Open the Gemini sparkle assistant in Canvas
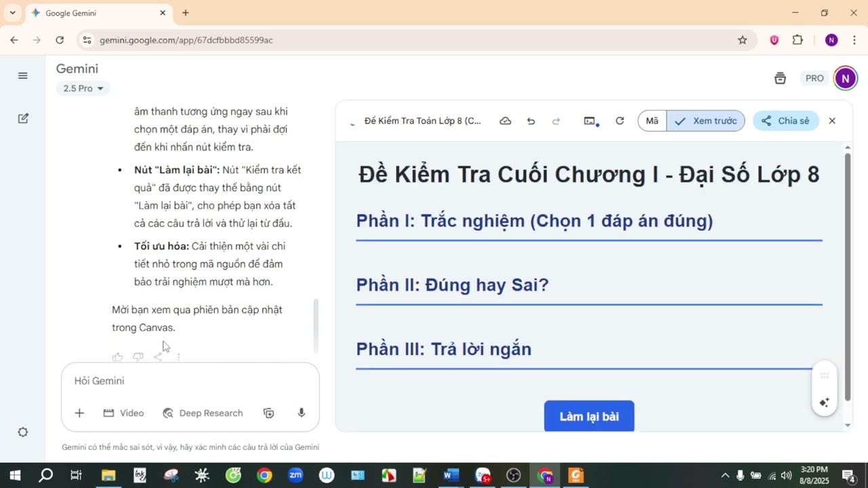 (825, 403)
